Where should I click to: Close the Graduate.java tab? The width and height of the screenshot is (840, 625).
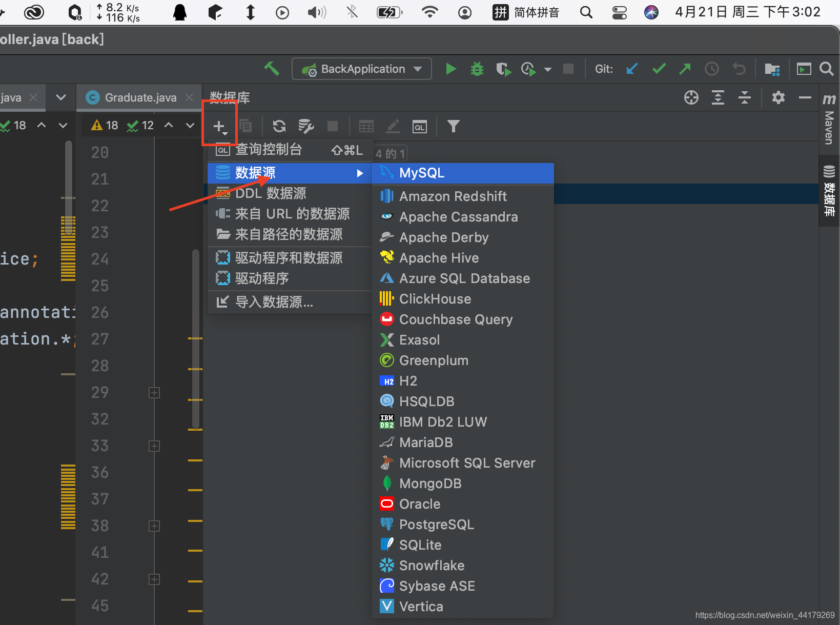click(x=189, y=97)
